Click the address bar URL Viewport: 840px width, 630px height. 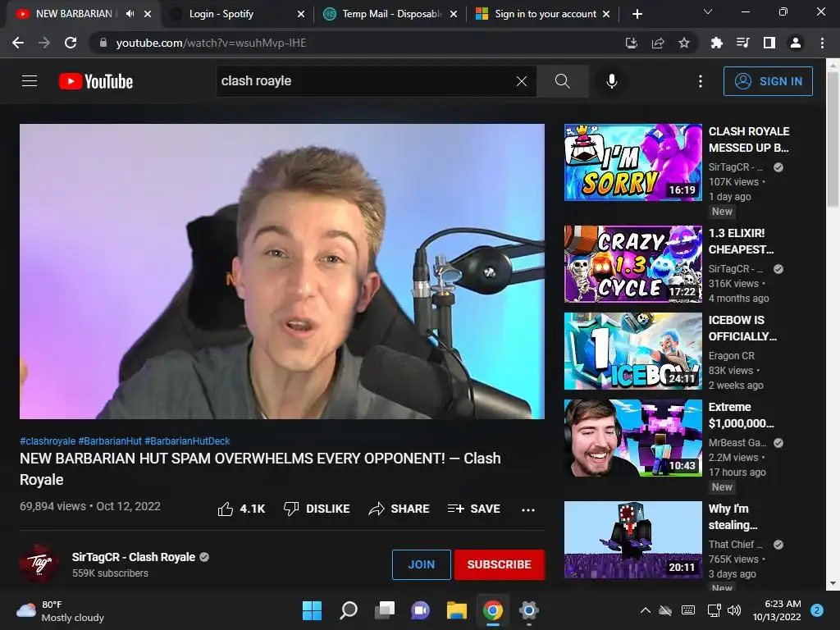pos(211,43)
